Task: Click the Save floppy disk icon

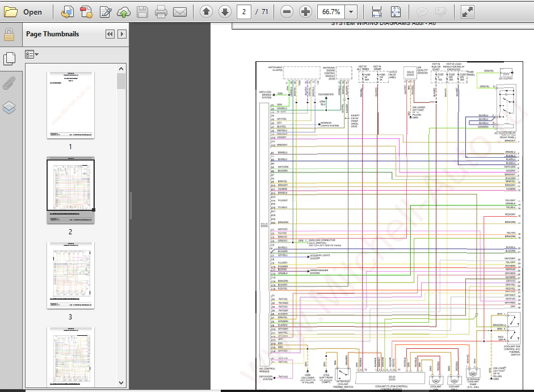Action: click(x=142, y=12)
